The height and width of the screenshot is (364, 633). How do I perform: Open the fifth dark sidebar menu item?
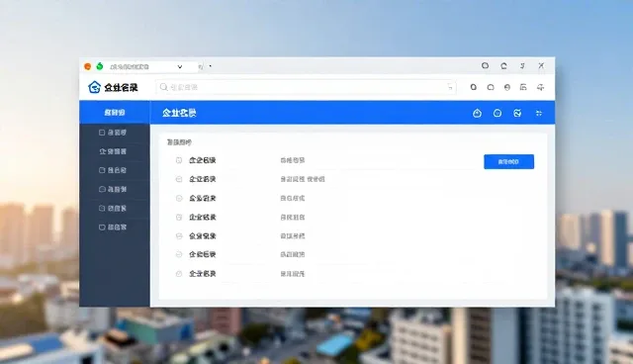(115, 209)
